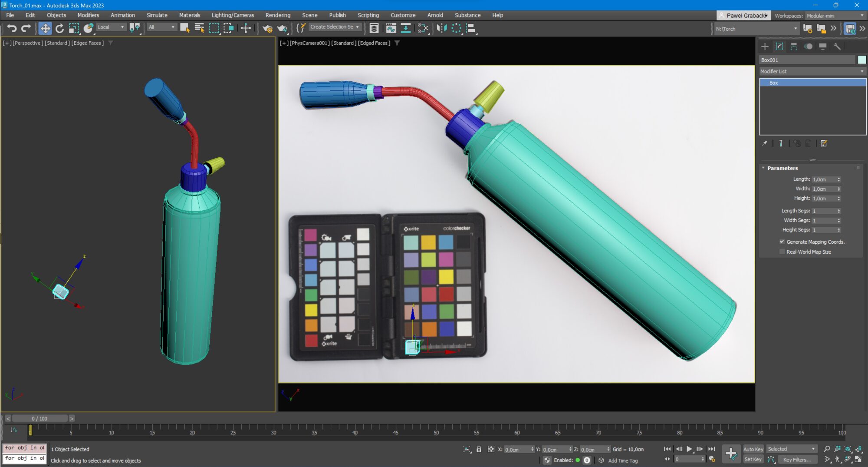This screenshot has height=467, width=868.
Task: Enable Real-World Map Size checkbox
Action: tap(782, 252)
